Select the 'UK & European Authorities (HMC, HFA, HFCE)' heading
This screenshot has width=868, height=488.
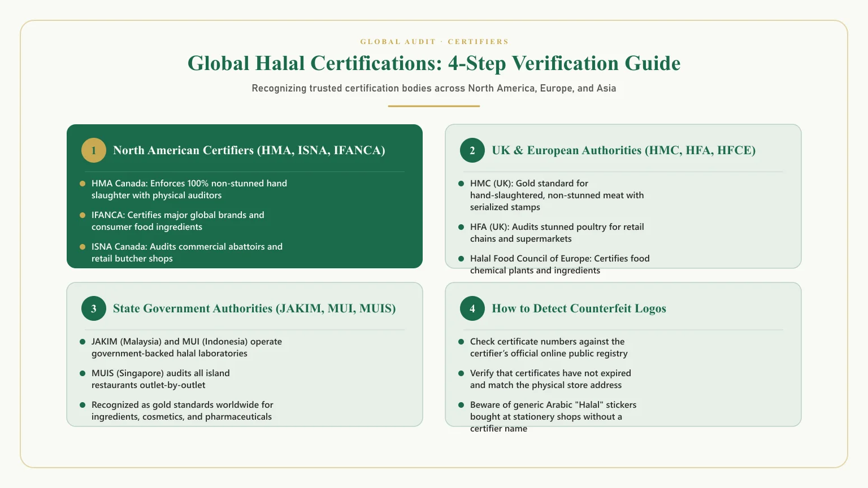[x=624, y=150]
